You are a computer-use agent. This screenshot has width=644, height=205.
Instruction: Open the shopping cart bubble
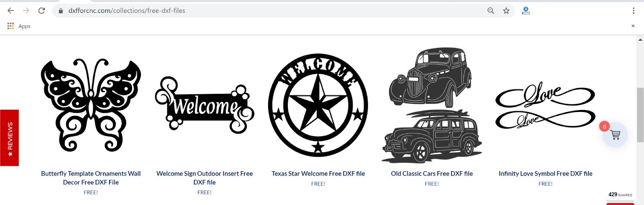pos(615,135)
